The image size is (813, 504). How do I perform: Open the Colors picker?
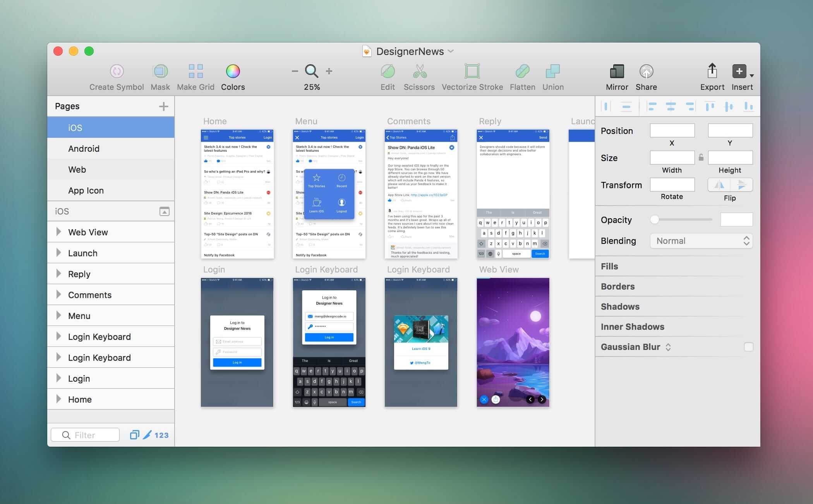point(233,75)
